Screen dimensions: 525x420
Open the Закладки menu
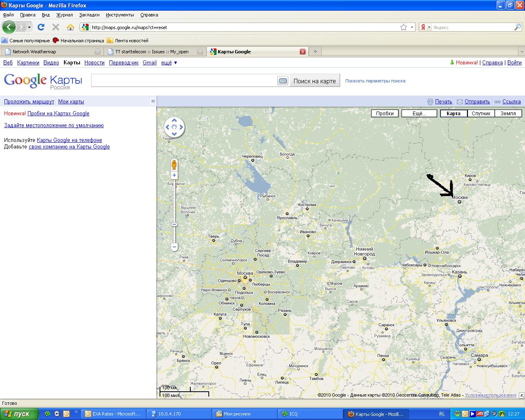click(x=89, y=15)
